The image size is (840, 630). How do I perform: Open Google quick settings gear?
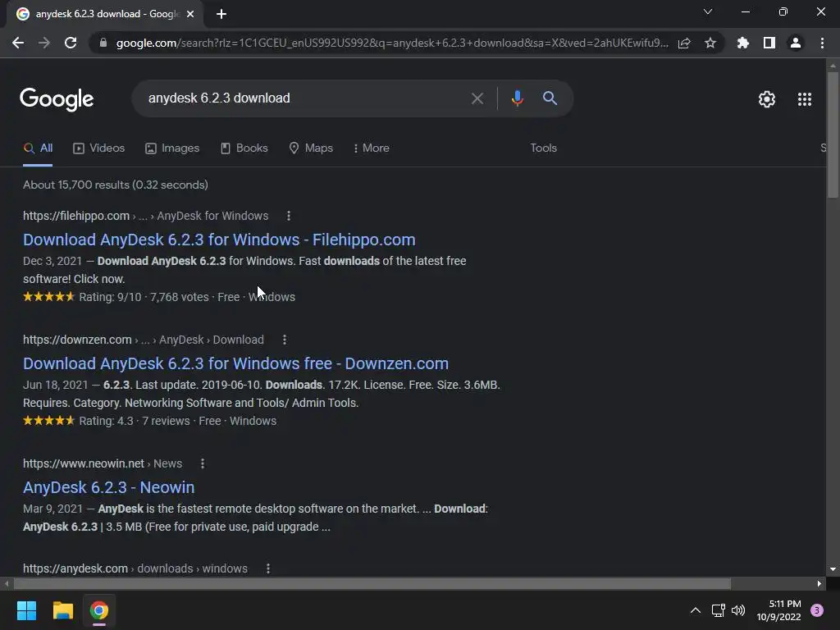point(767,99)
